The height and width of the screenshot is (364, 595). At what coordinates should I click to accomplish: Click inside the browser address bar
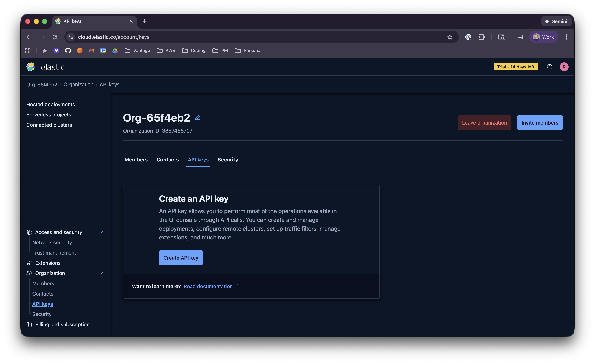tap(169, 37)
